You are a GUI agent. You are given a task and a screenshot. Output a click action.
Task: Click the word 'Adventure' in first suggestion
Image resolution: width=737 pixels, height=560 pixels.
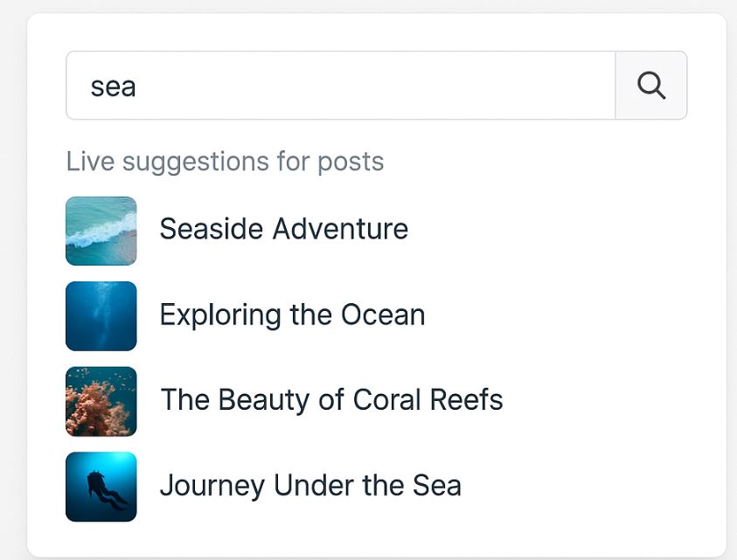point(340,230)
